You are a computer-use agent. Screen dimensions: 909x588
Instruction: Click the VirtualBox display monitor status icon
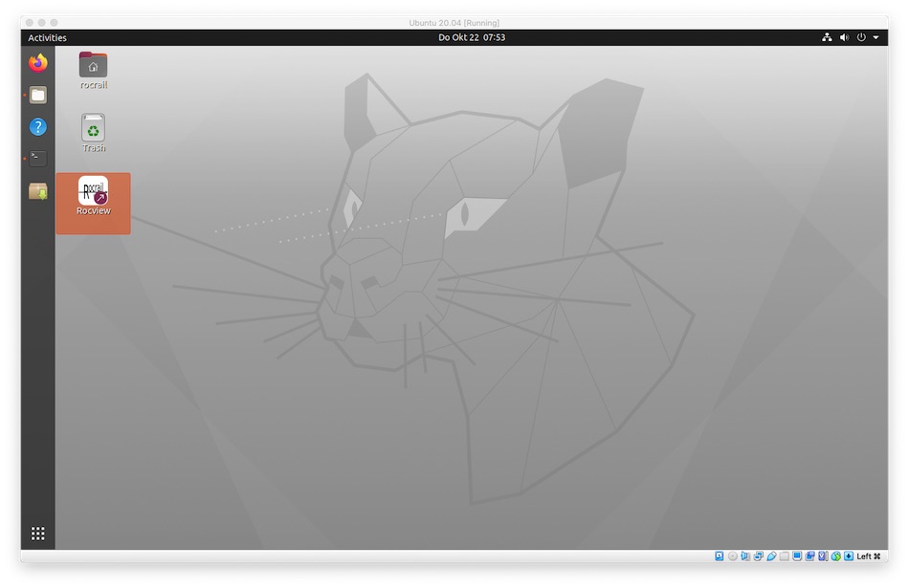pyautogui.click(x=797, y=556)
